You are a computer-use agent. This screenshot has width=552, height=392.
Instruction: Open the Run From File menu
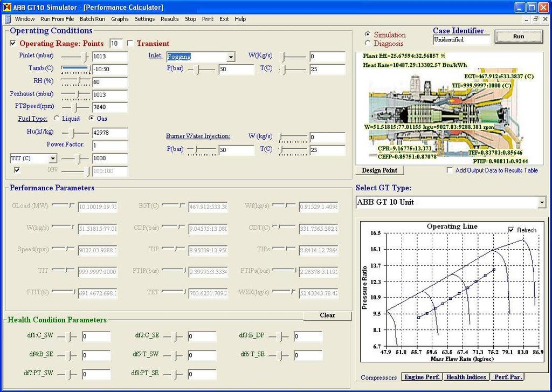[57, 19]
